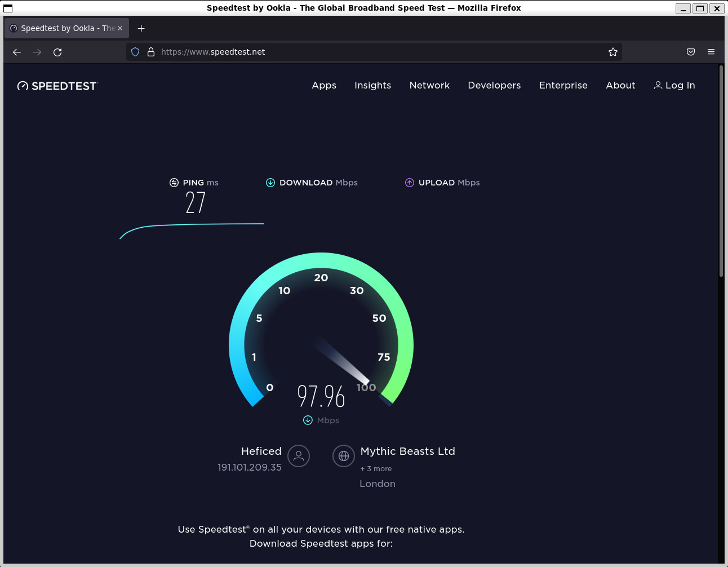
Task: Click the Log In link
Action: (x=674, y=85)
